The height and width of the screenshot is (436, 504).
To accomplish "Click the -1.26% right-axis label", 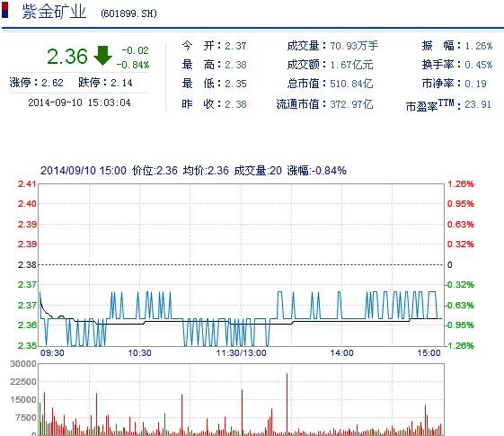I will pos(460,345).
